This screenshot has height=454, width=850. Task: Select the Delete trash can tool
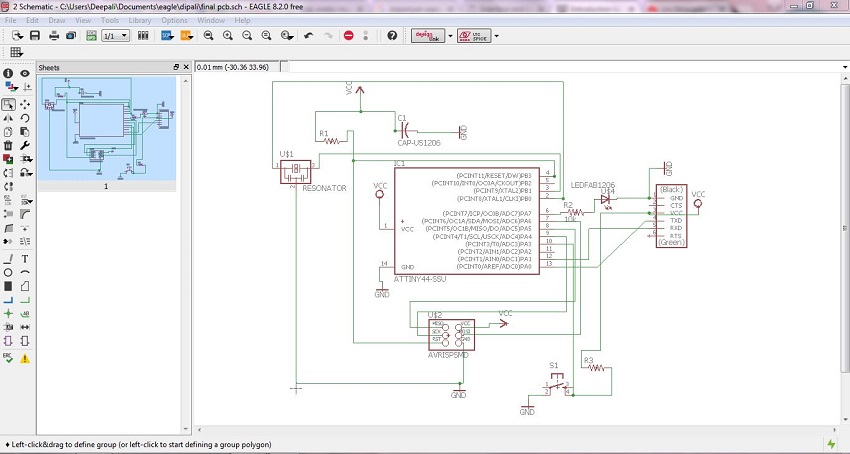point(8,145)
